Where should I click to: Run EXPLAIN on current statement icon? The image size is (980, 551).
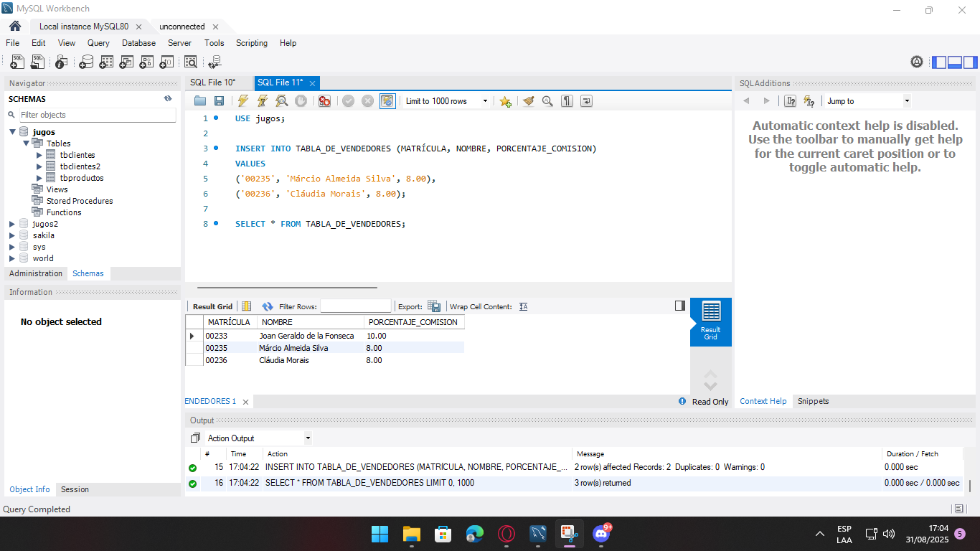click(282, 101)
